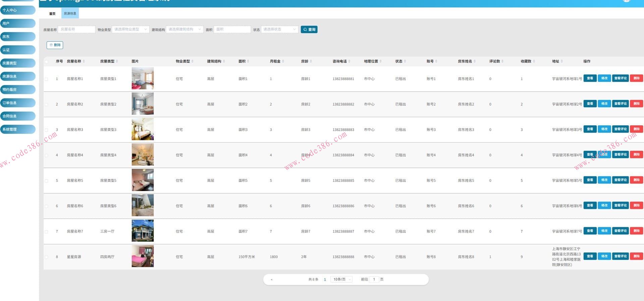Sort listings by 面积 column icon
This screenshot has height=301, width=644.
[248, 61]
